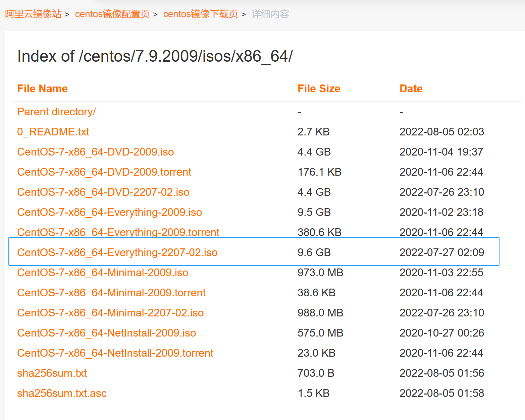Download CentOS-7-x86_64-DVD-2009.torrent
The height and width of the screenshot is (420, 525).
pos(104,172)
